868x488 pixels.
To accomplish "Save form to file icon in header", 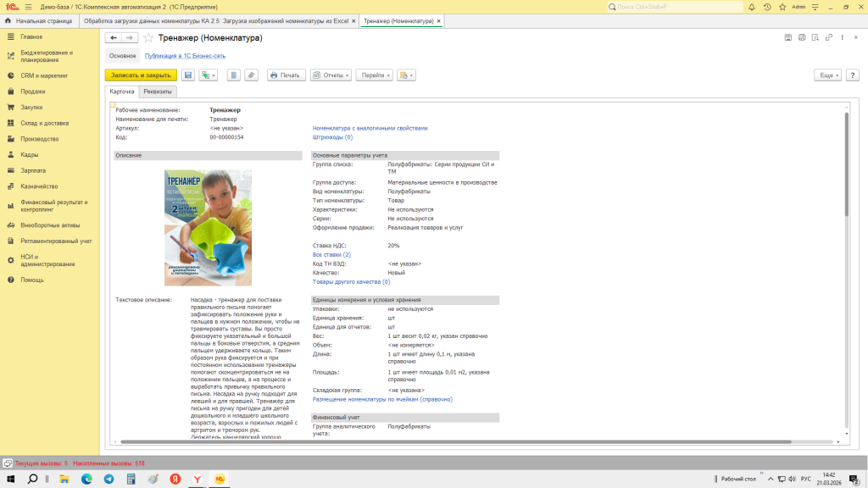I will pyautogui.click(x=788, y=37).
